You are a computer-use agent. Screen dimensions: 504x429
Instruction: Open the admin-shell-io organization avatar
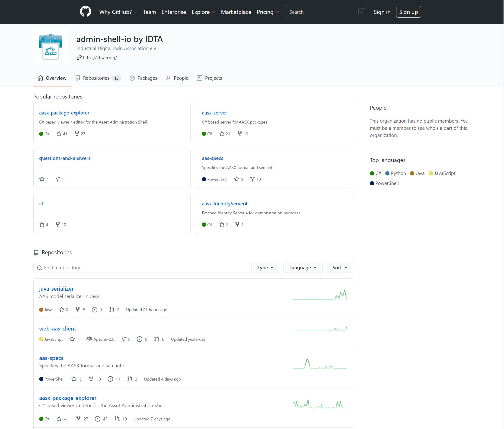[x=51, y=47]
